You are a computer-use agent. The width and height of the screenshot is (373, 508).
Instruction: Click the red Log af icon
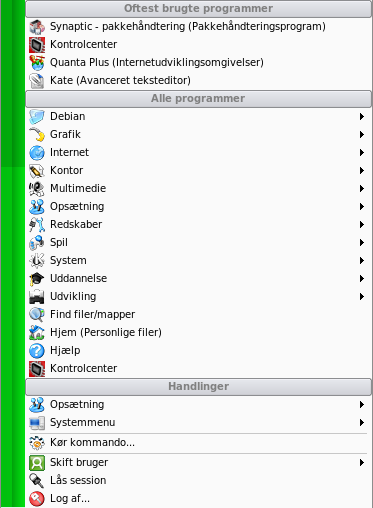pos(37,499)
